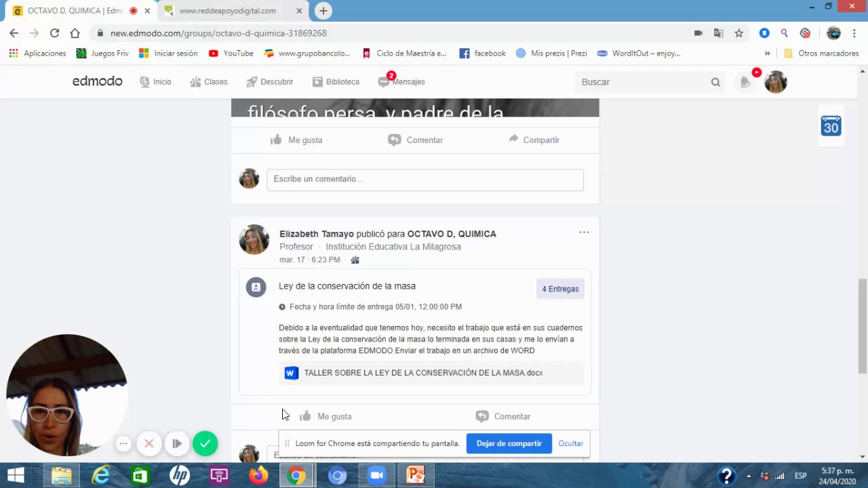
Task: Open Mensajes with two unread notifications
Action: (401, 81)
